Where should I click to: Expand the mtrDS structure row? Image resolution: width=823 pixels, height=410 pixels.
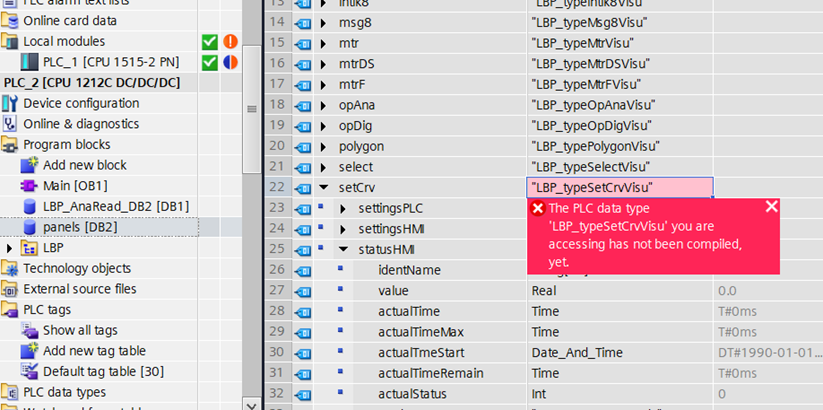tap(324, 64)
